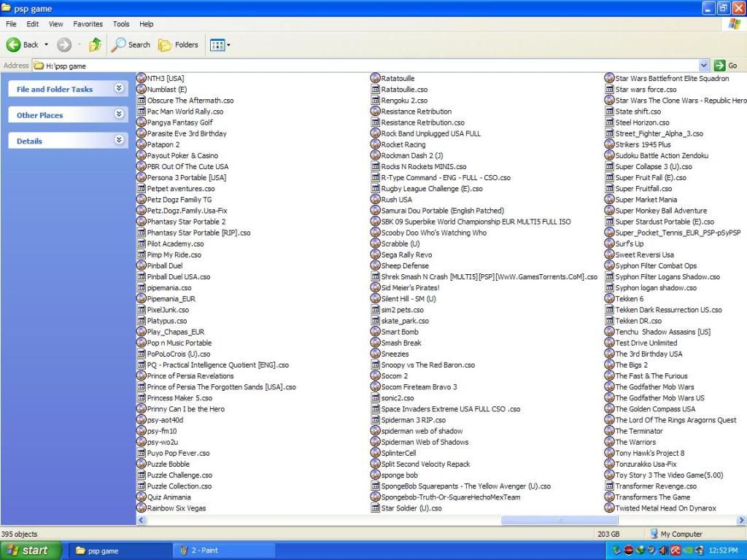Screen dimensions: 747x560
Task: Select the Pinball Duel disc icon
Action: pos(141,265)
